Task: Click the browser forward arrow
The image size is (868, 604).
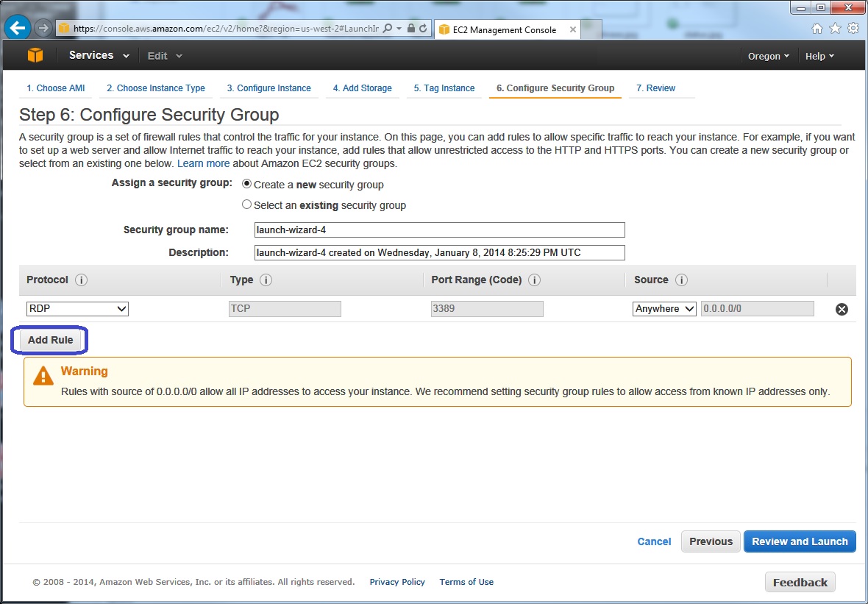Action: (x=43, y=28)
